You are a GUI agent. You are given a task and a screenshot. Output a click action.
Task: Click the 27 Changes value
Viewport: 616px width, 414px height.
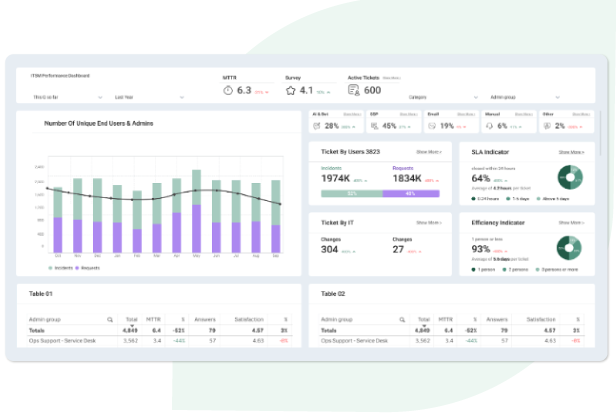click(398, 249)
